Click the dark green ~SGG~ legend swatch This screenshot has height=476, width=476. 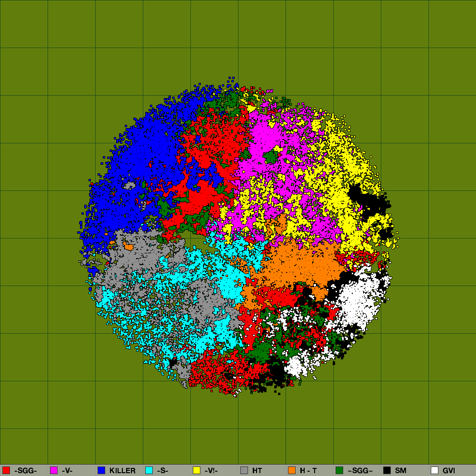[x=339, y=470]
